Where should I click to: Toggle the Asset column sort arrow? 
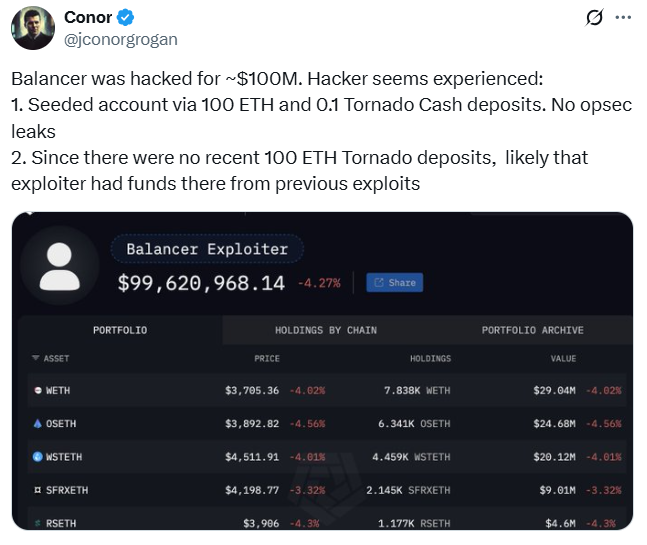click(x=36, y=358)
